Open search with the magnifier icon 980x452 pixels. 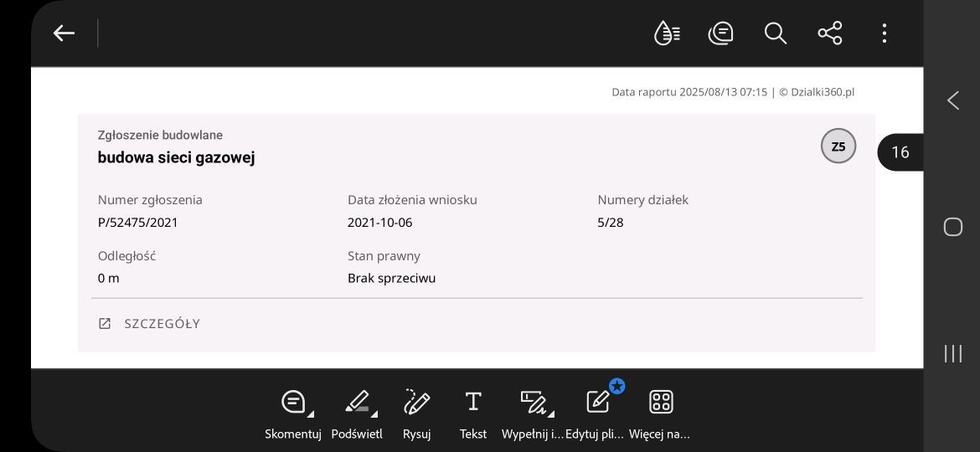point(775,33)
